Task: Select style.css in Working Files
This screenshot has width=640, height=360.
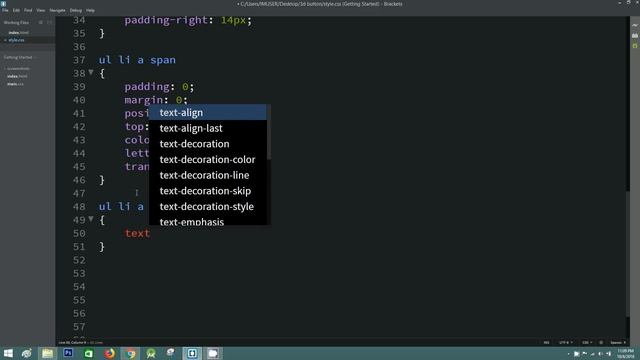Action: 16,40
